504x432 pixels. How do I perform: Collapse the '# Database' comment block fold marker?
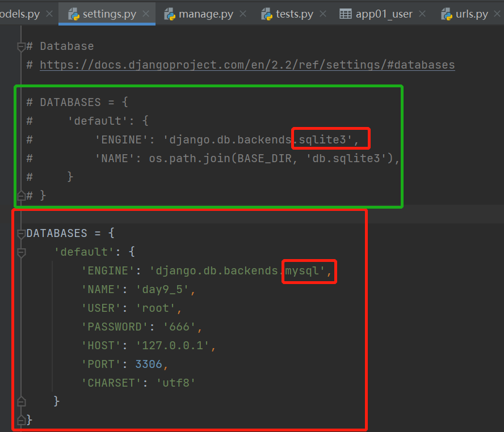21,46
